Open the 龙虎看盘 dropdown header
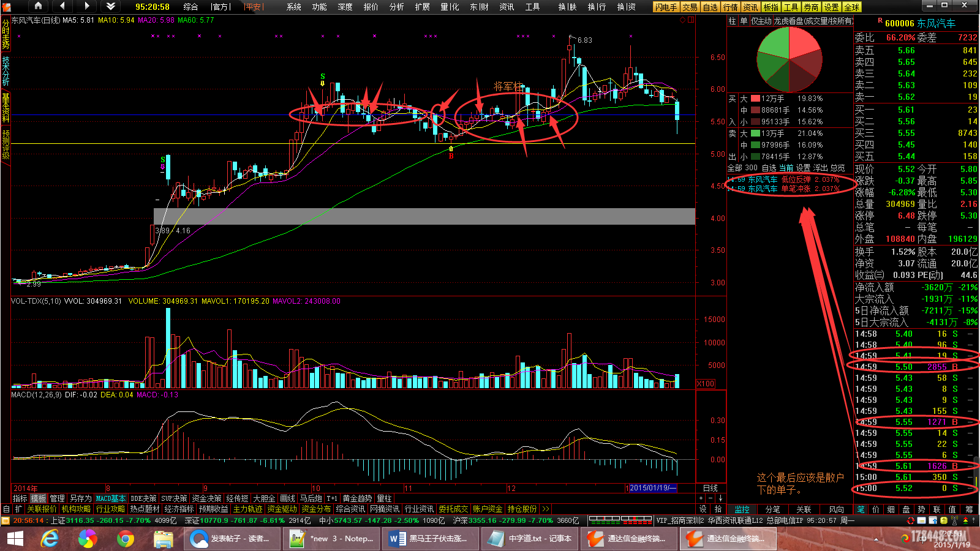The height and width of the screenshot is (551, 980). (813, 21)
